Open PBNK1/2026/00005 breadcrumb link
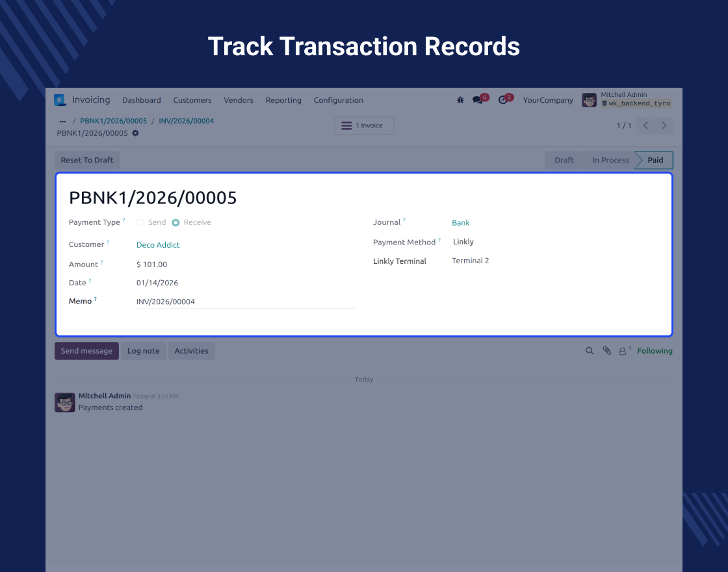Screen dimensions: 728x572 [x=113, y=121]
